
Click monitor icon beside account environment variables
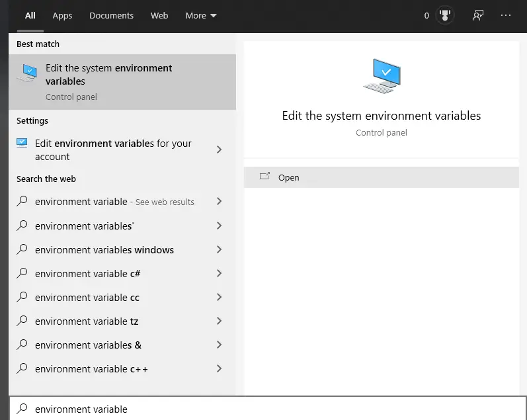[x=22, y=144]
